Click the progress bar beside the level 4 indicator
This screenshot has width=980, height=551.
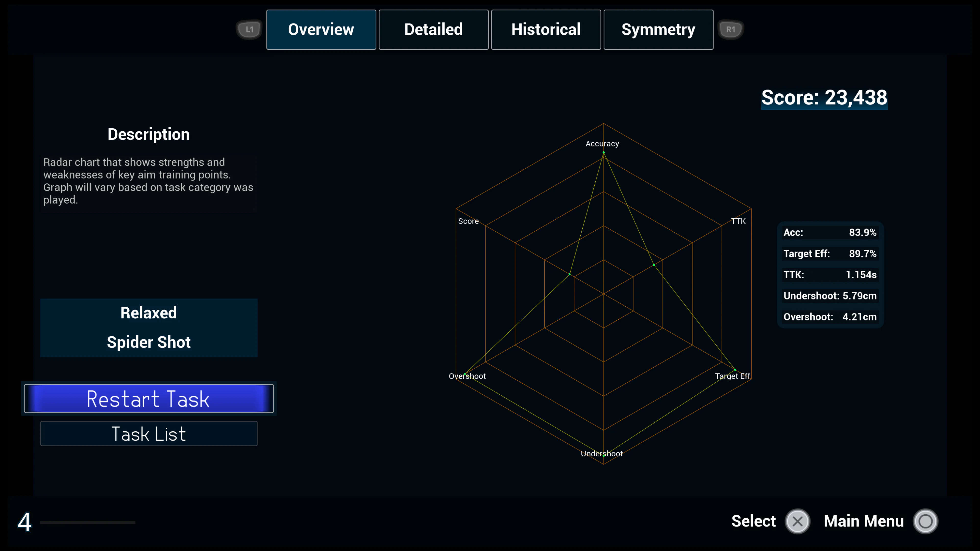[x=88, y=523]
